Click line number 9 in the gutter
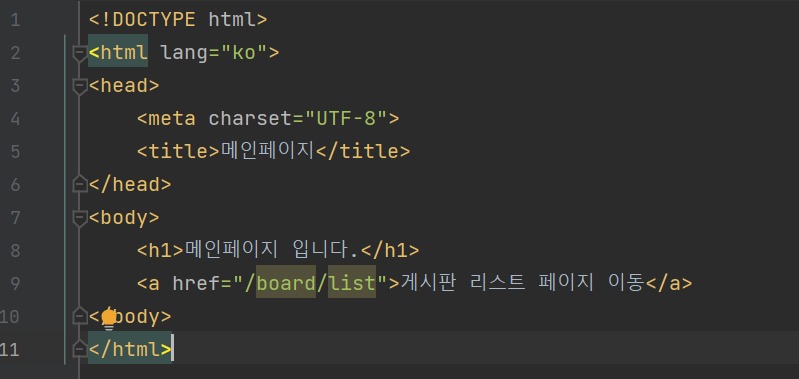799x379 pixels. [15, 284]
